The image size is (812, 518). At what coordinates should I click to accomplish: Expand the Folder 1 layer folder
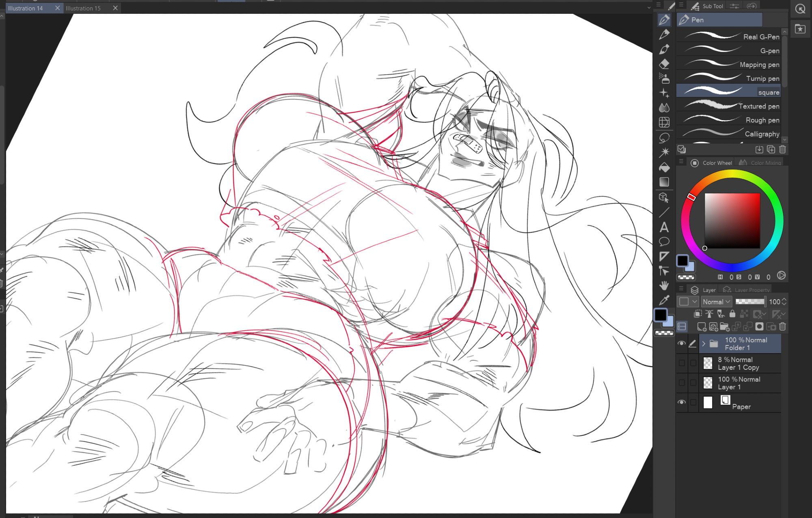click(704, 344)
